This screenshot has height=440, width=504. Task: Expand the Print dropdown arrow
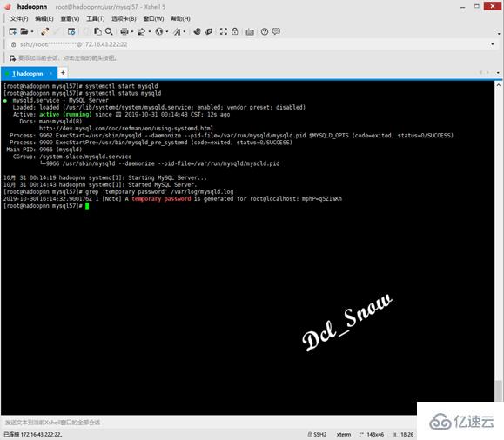coord(132,31)
